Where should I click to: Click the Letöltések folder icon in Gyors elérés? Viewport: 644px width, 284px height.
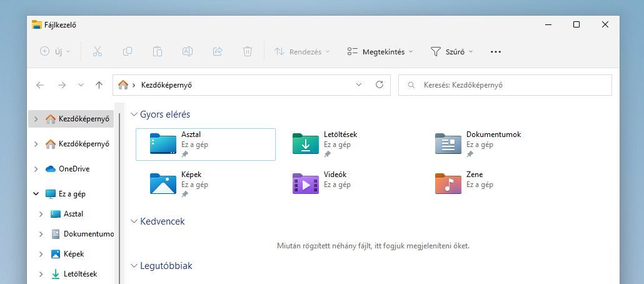[306, 143]
